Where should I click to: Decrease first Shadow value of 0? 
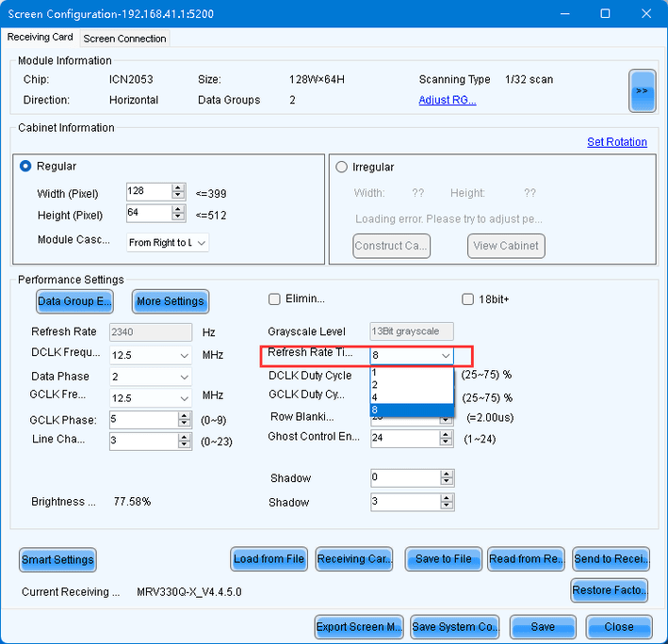pyautogui.click(x=447, y=482)
